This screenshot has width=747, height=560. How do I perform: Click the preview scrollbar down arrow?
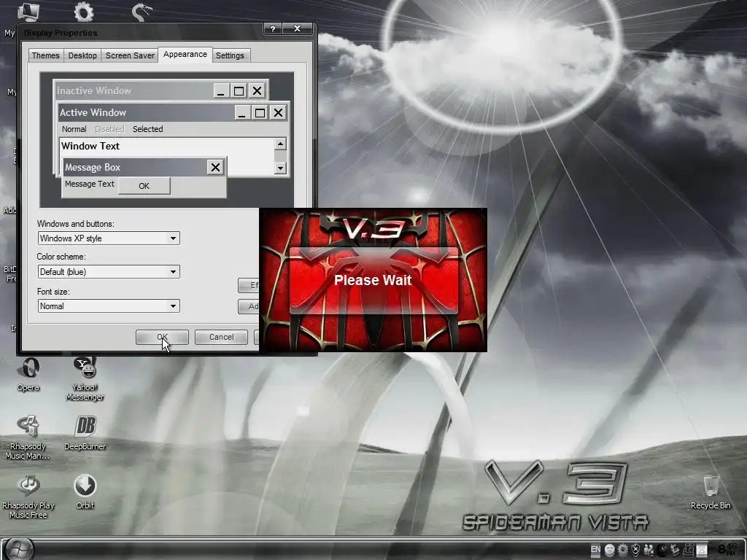click(280, 168)
